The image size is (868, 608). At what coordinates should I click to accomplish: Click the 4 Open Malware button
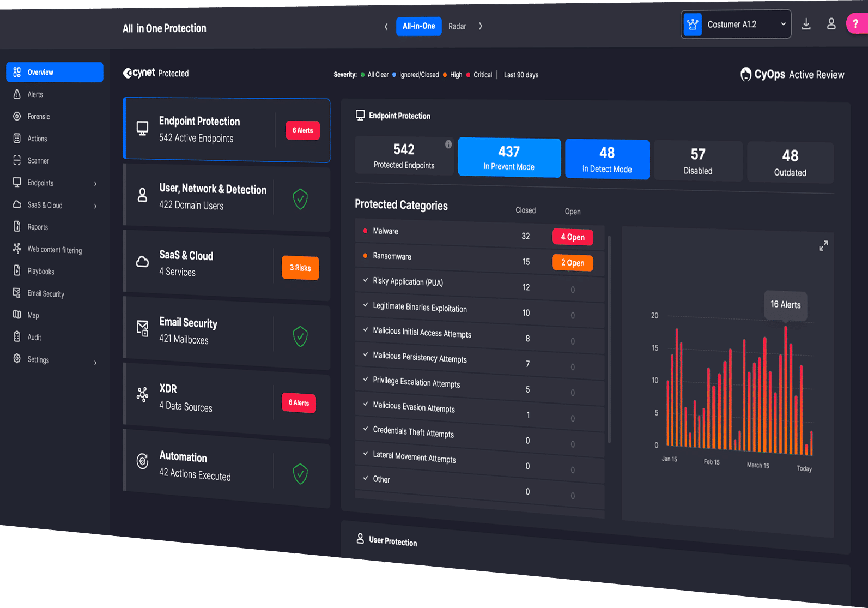point(572,237)
